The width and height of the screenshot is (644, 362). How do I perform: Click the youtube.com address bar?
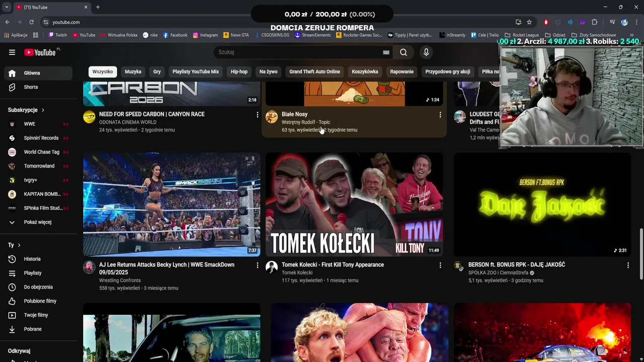(277, 22)
